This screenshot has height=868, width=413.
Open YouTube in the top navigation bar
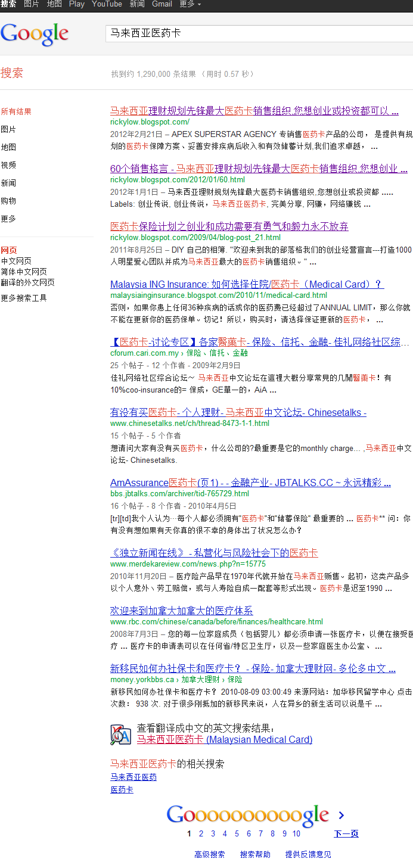(x=107, y=4)
